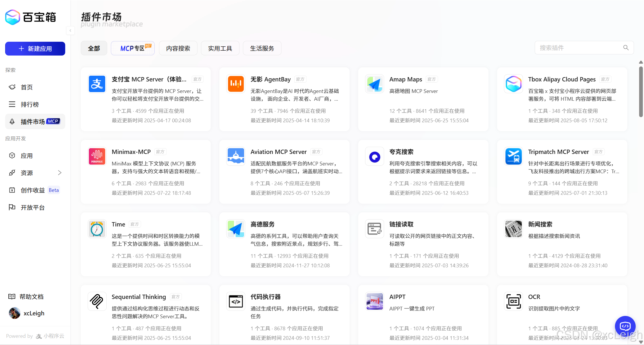The width and height of the screenshot is (644, 345).
Task: Expand the 资源 submenu arrow
Action: click(60, 173)
